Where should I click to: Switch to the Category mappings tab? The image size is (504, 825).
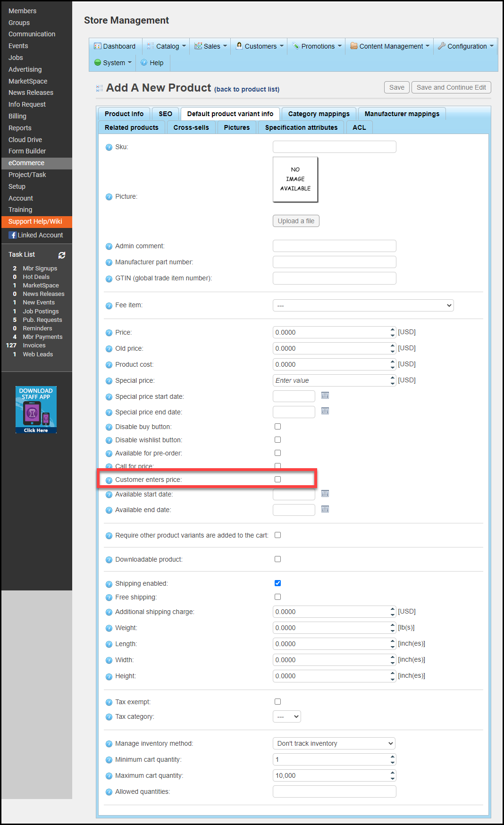pos(319,114)
